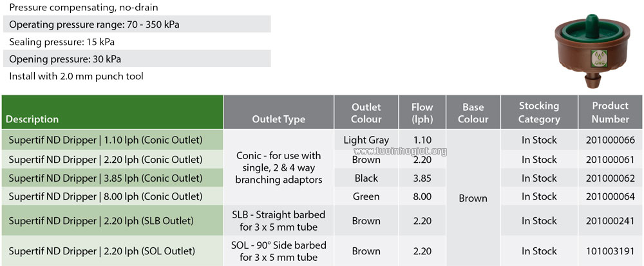Click the Light Gray outlet colour cell
This screenshot has height=266, width=644.
[366, 140]
